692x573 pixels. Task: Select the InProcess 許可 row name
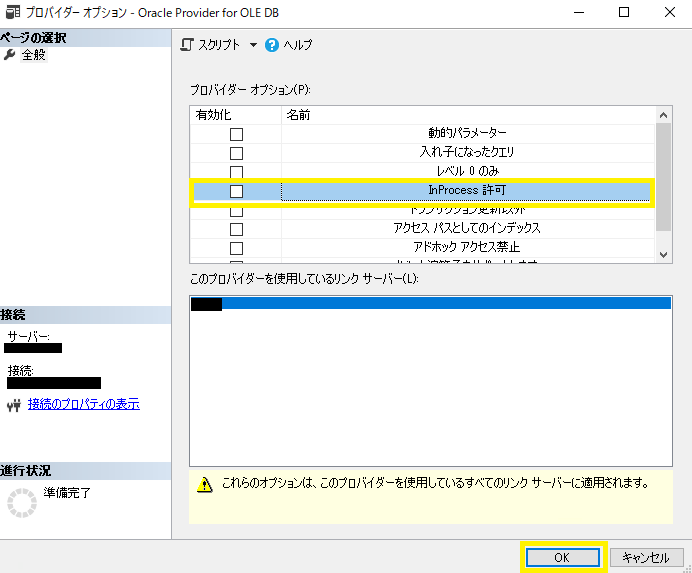point(467,190)
